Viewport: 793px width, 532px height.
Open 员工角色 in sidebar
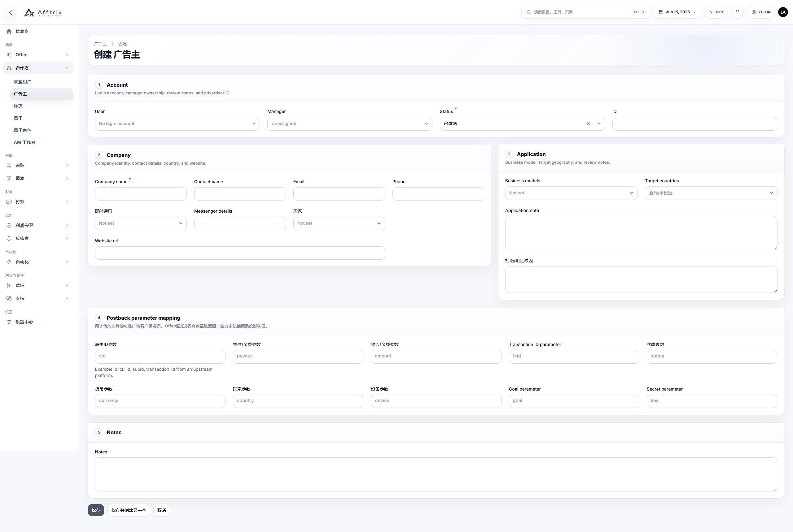22,130
